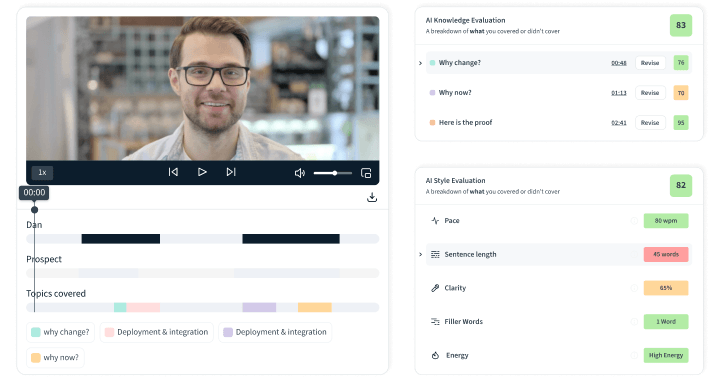Click the Why now? score 70
Viewport: 713px width, 382px height.
(x=681, y=93)
